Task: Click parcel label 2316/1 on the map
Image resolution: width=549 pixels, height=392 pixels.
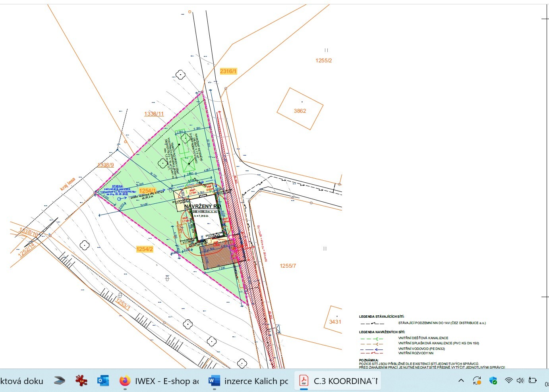Action: [x=228, y=71]
